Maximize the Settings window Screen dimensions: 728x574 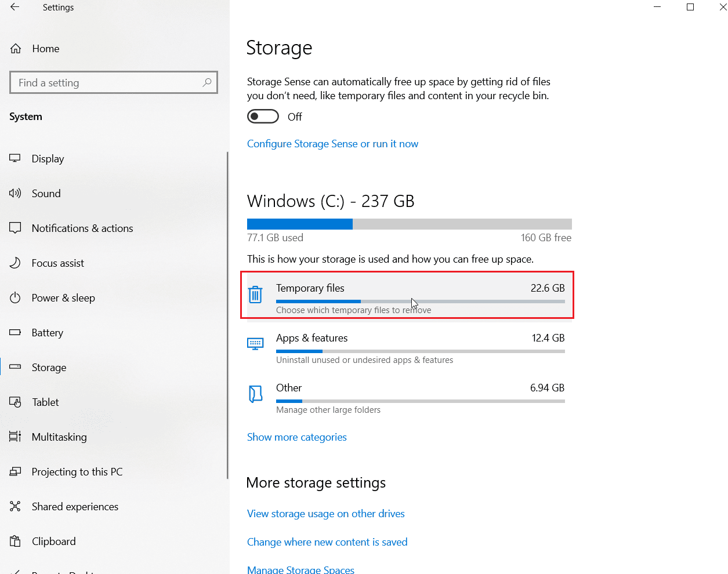pos(690,7)
